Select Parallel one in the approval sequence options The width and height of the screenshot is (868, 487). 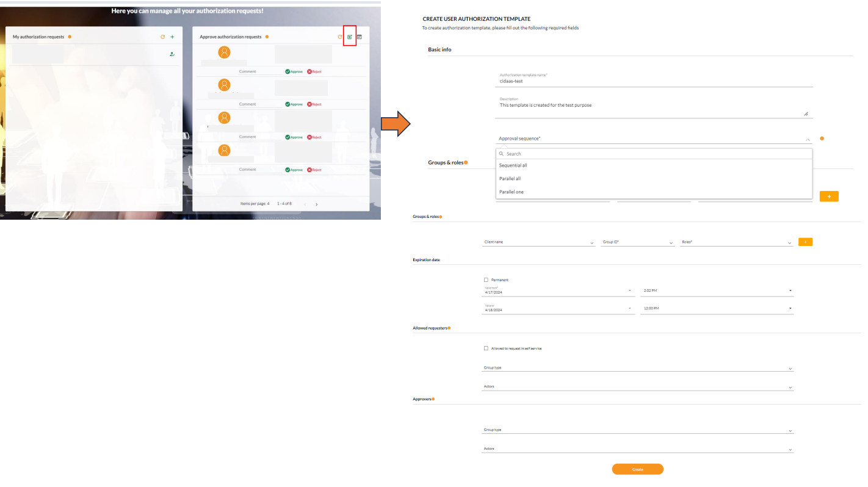tap(512, 192)
